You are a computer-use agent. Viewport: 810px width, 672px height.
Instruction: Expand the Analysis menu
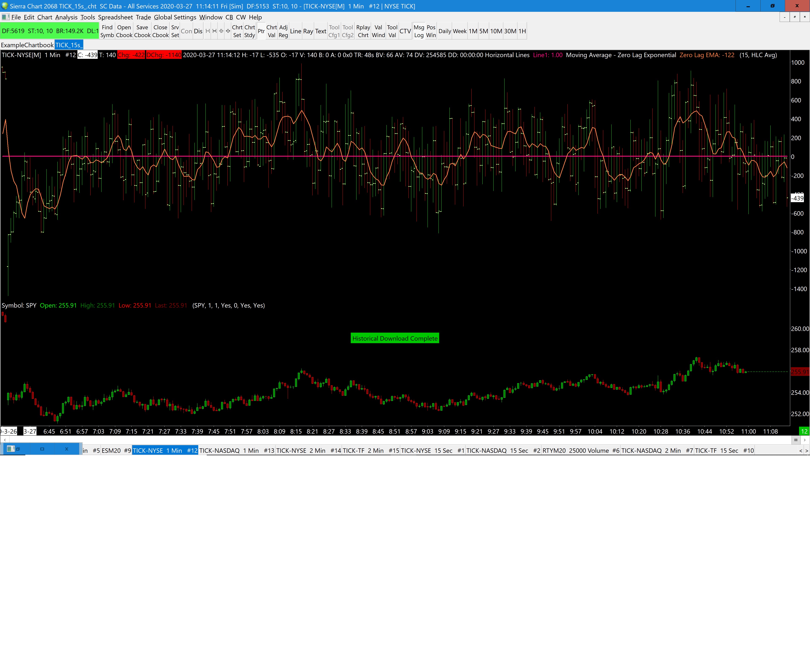pos(66,17)
